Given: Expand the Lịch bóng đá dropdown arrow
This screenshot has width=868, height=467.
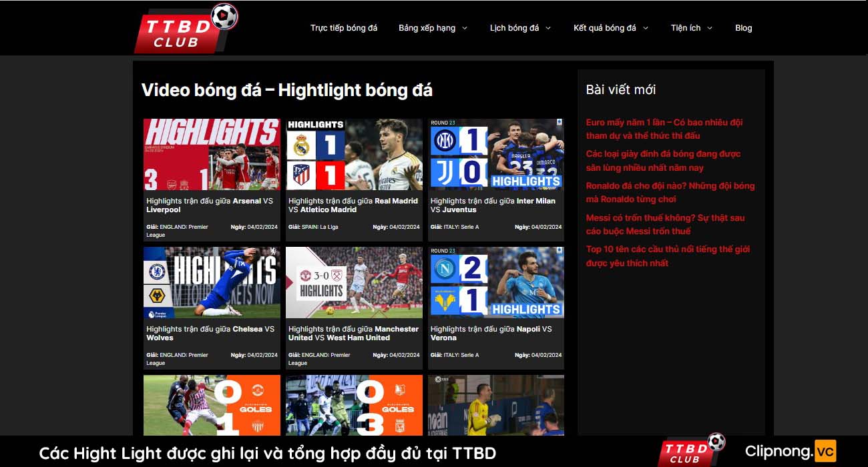Looking at the screenshot, I should pyautogui.click(x=548, y=28).
